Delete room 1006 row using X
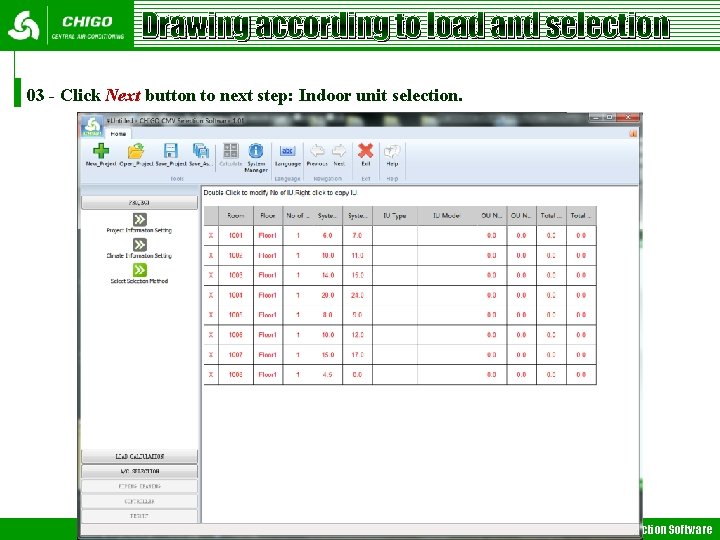Image resolution: width=720 pixels, height=540 pixels. pyautogui.click(x=211, y=335)
